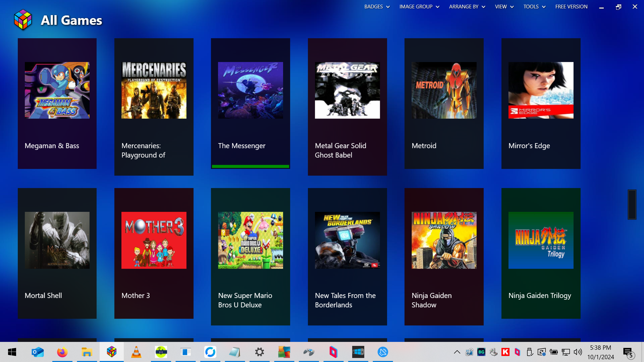644x362 pixels.
Task: Open the Windows Start menu
Action: coord(12,352)
